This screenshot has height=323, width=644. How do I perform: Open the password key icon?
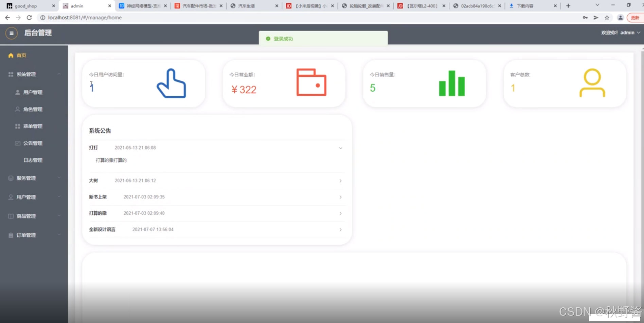tap(585, 18)
